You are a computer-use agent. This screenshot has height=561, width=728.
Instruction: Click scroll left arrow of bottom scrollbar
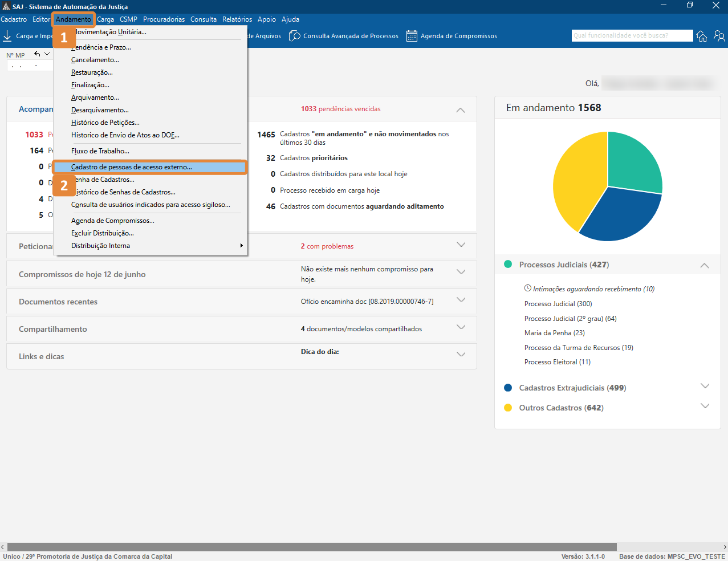3,547
